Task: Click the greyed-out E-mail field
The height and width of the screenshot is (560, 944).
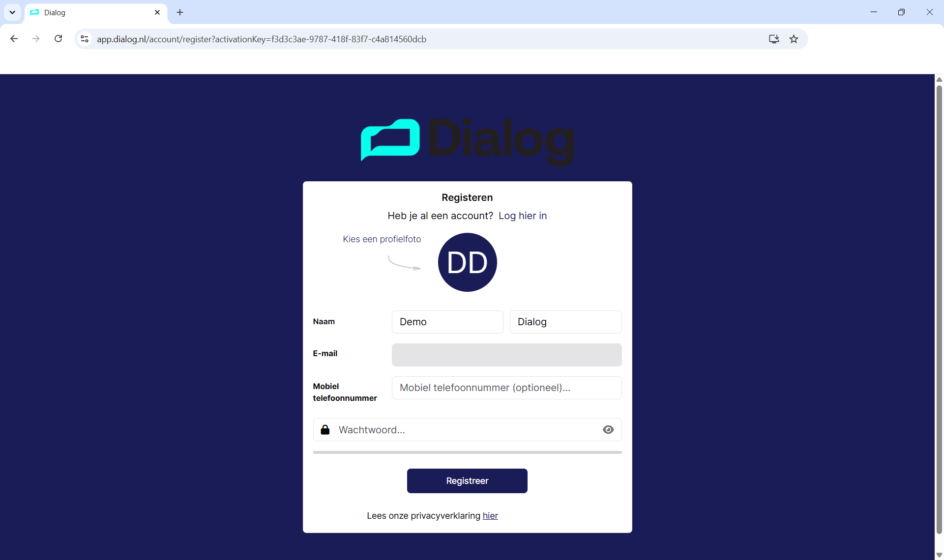Action: (x=506, y=355)
